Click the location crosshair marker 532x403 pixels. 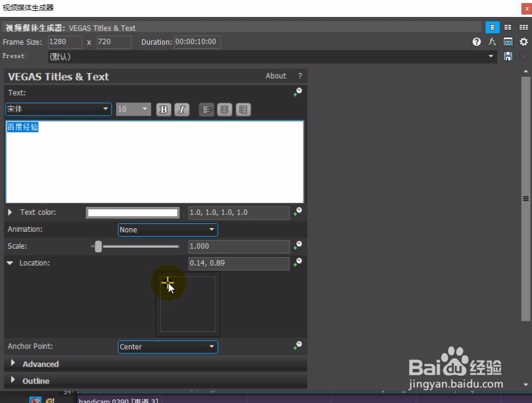click(x=167, y=282)
